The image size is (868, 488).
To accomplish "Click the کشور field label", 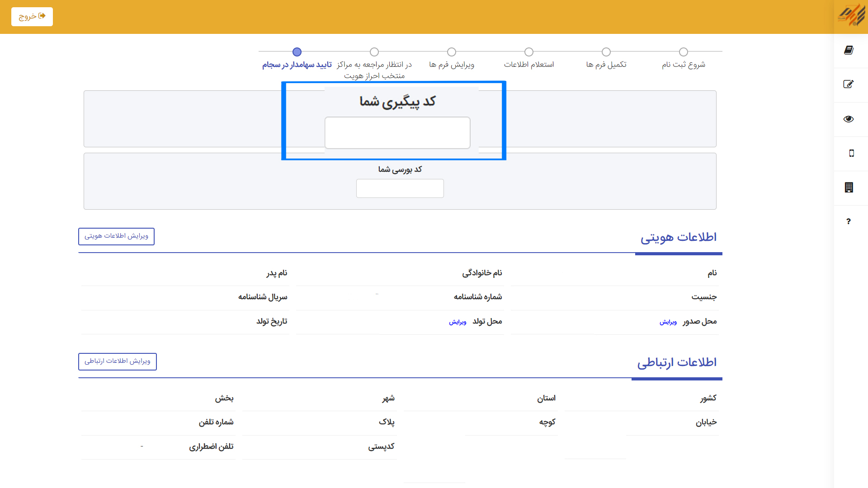I will tap(708, 399).
